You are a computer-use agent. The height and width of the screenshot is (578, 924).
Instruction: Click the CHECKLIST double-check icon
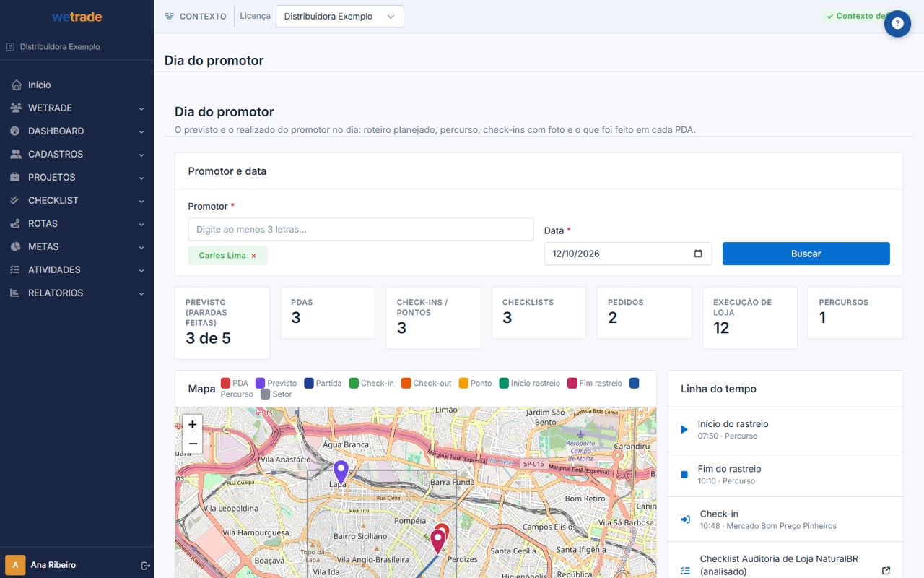[16, 201]
